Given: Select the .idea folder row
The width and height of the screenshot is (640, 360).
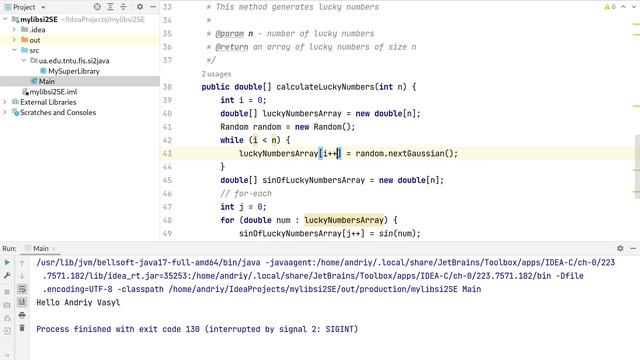Looking at the screenshot, I should tap(80, 29).
